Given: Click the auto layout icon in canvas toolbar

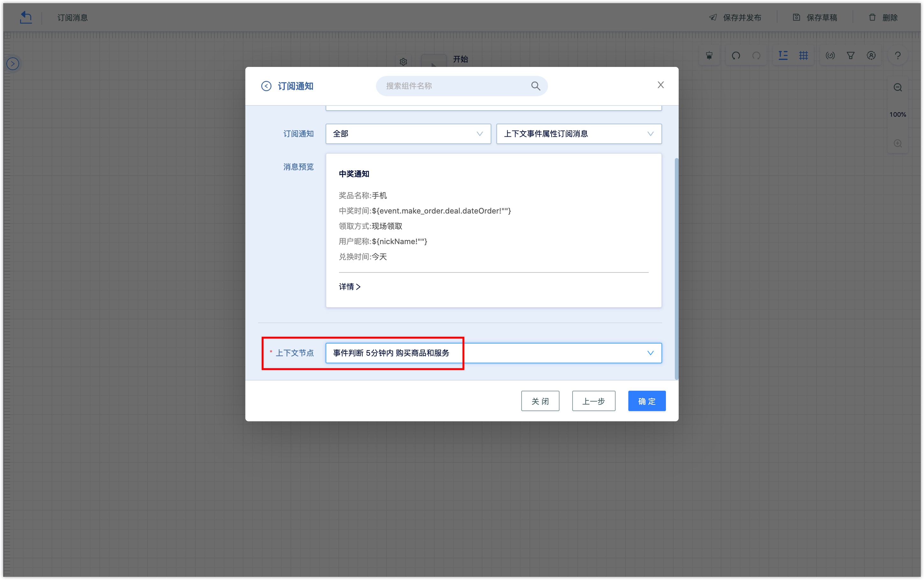Looking at the screenshot, I should 783,55.
